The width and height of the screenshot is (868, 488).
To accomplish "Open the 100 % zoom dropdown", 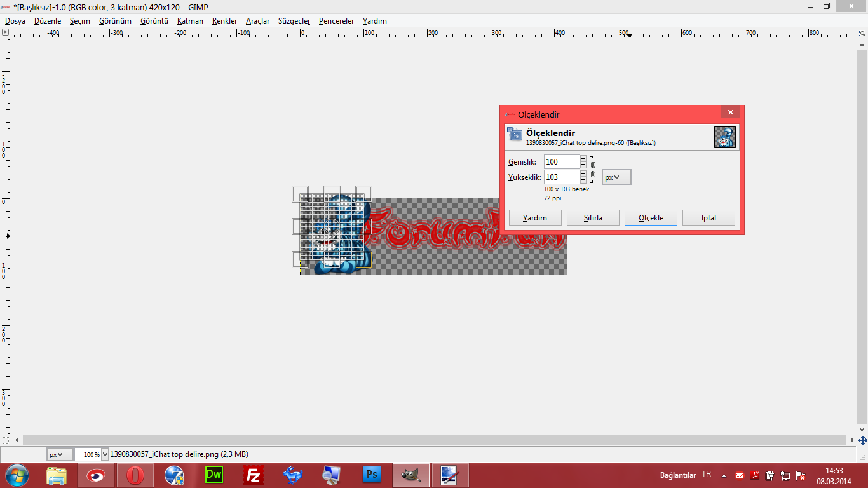I will click(105, 454).
